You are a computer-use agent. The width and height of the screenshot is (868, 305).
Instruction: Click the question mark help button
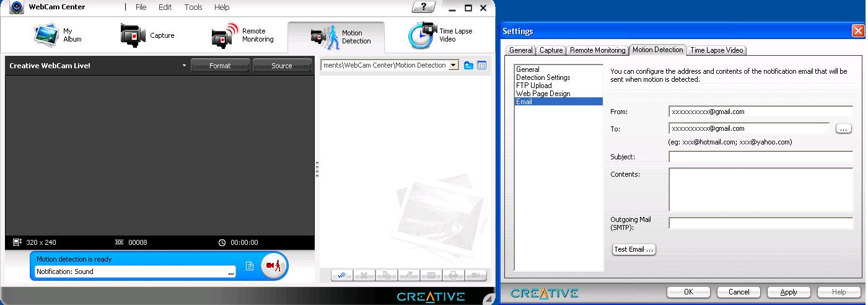pos(423,7)
